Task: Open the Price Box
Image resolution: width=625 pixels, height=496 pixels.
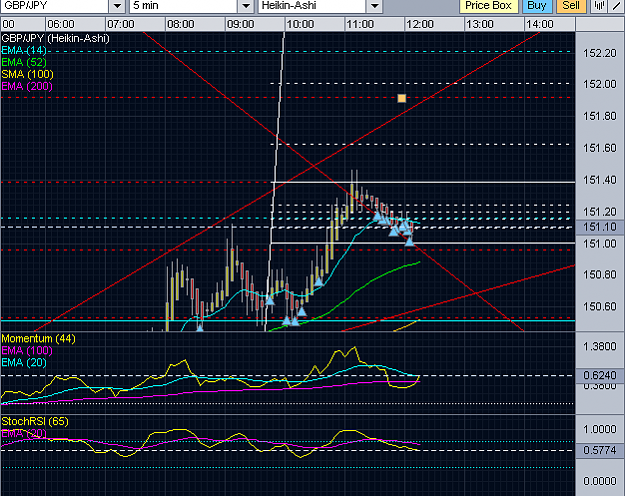Action: (488, 6)
